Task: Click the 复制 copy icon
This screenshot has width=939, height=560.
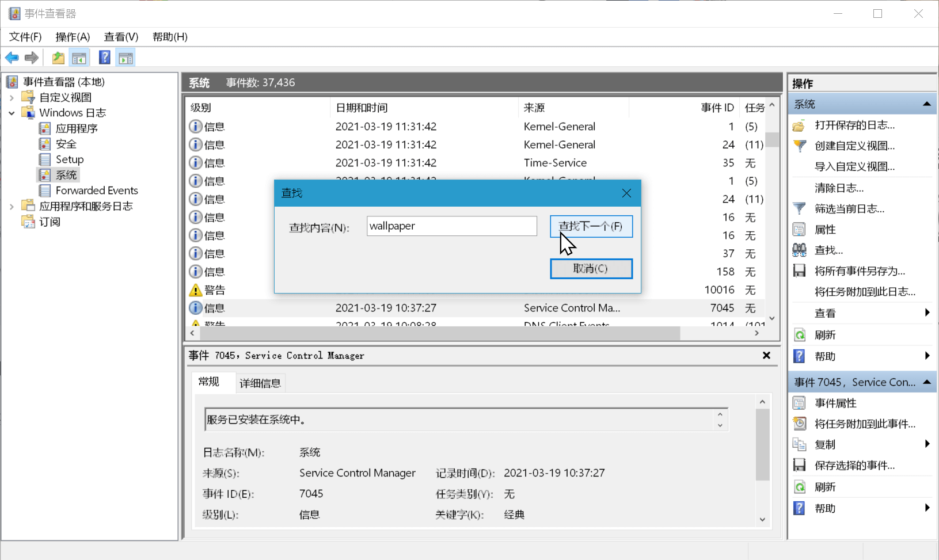Action: click(x=800, y=444)
